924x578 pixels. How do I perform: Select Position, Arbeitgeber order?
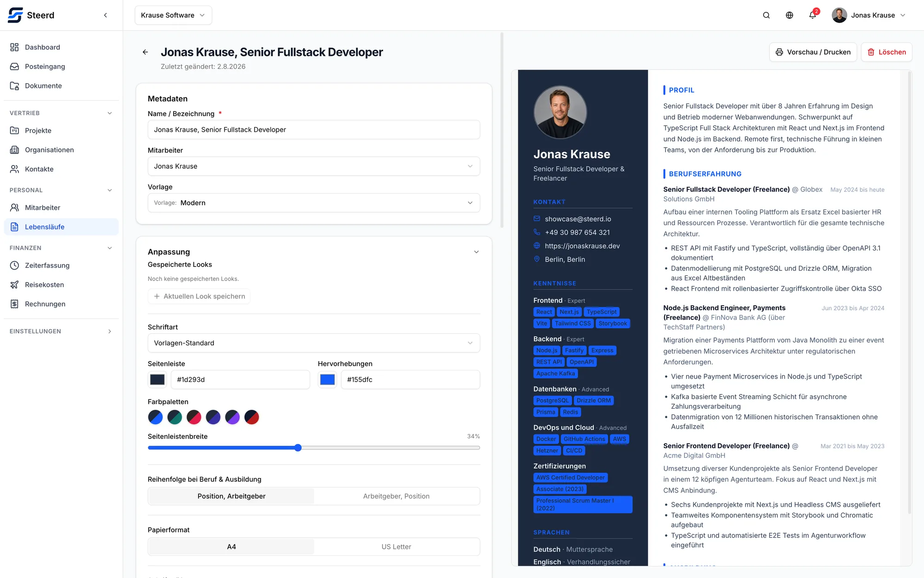click(x=231, y=496)
